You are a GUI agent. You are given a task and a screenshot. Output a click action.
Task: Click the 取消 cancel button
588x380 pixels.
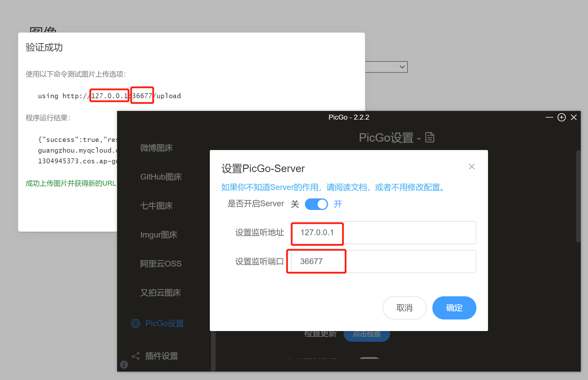404,308
